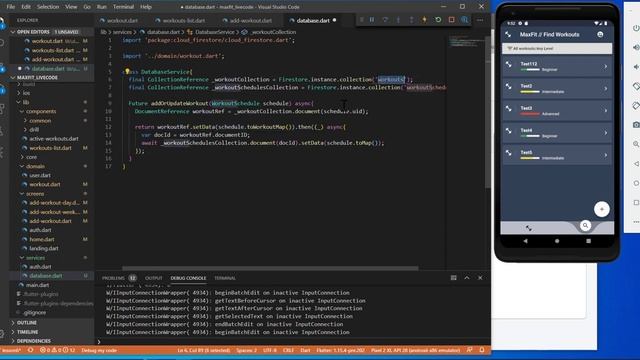Trigger hot reload lightning icon
640x360 pixels.
coord(424,20)
